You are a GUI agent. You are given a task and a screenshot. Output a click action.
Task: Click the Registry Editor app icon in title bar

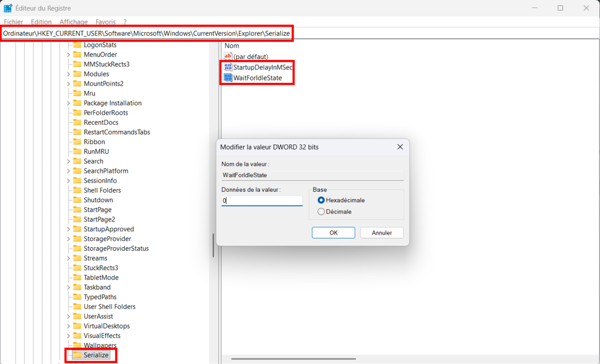pyautogui.click(x=8, y=8)
